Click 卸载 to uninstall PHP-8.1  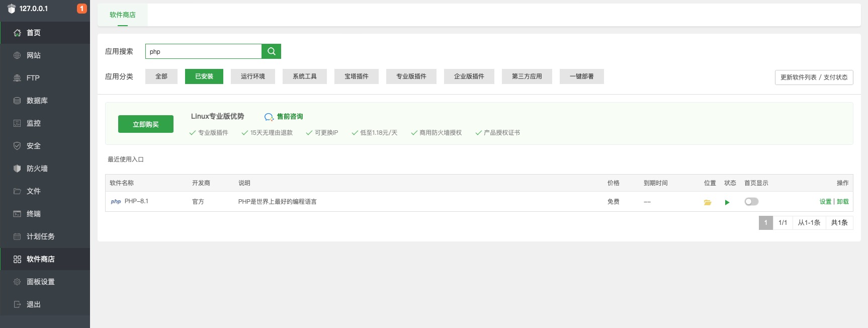pyautogui.click(x=843, y=202)
